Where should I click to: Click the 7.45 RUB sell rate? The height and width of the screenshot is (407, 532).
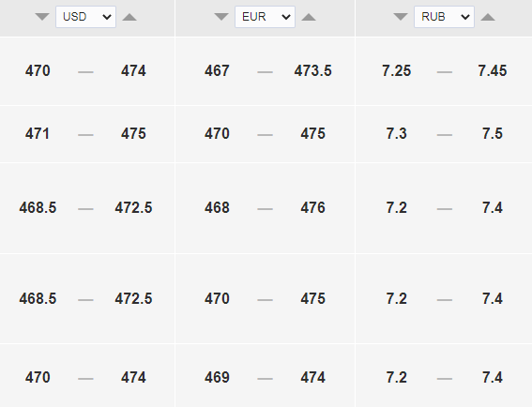[x=493, y=71]
